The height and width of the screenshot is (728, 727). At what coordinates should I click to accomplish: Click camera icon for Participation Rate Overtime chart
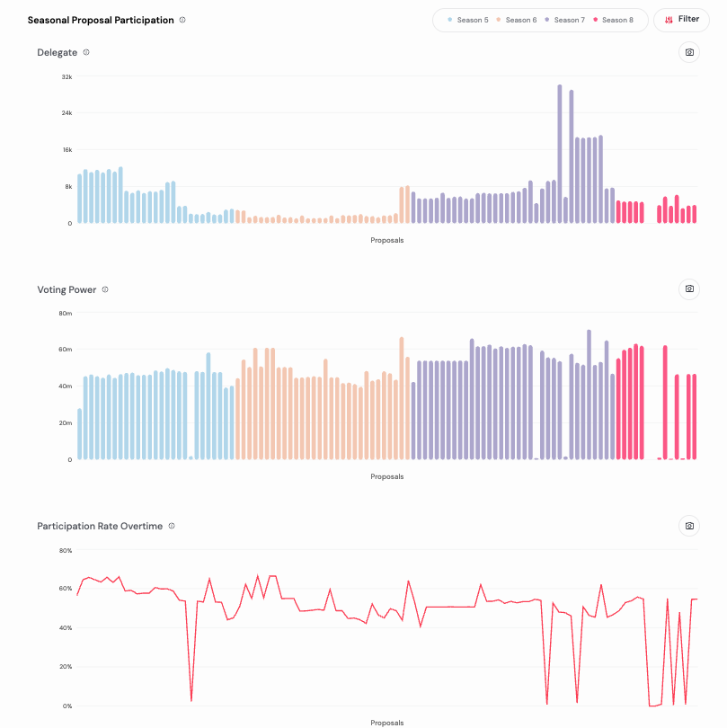click(689, 526)
